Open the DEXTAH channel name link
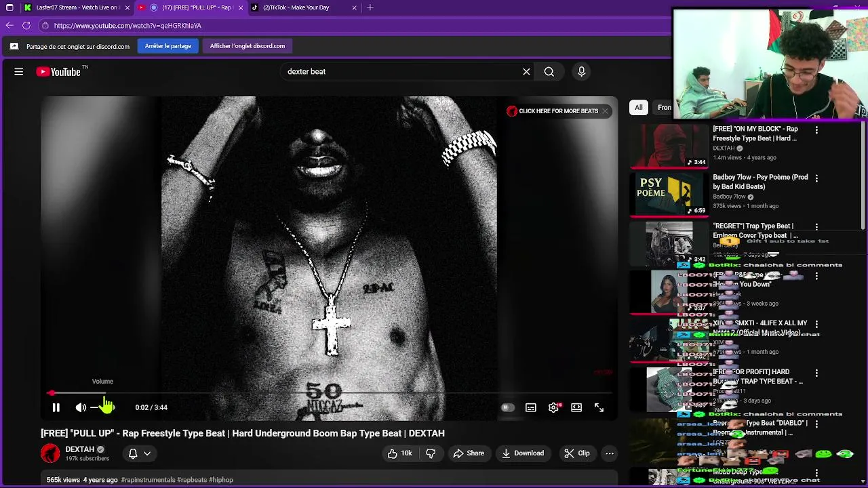This screenshot has width=868, height=488. coord(79,449)
